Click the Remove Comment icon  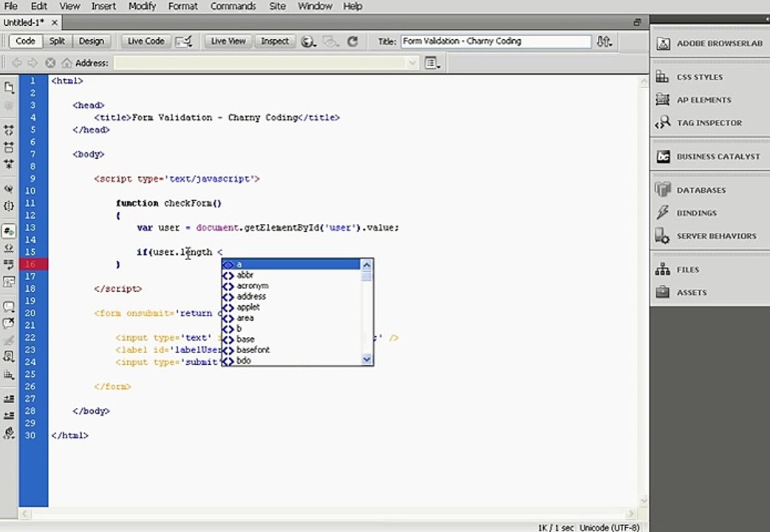[x=9, y=322]
